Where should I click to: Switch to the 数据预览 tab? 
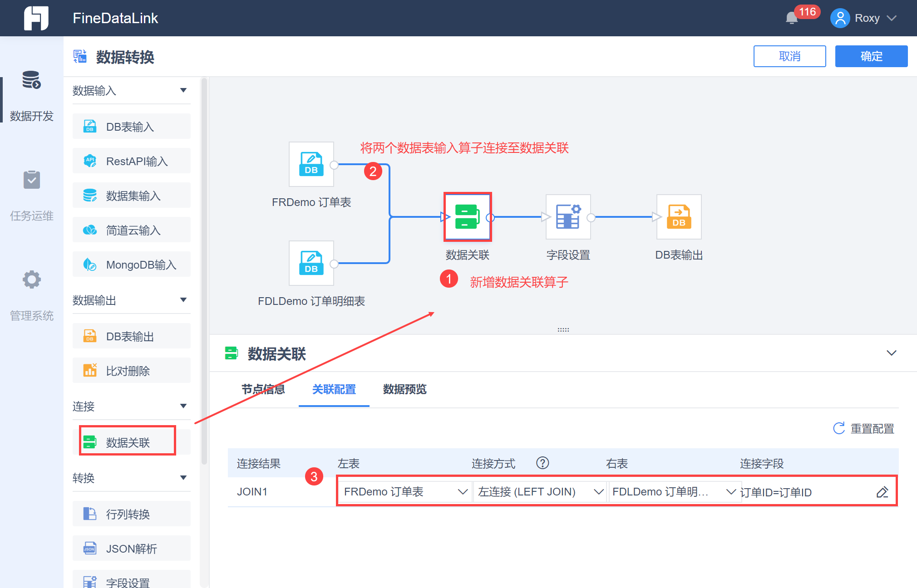(404, 389)
